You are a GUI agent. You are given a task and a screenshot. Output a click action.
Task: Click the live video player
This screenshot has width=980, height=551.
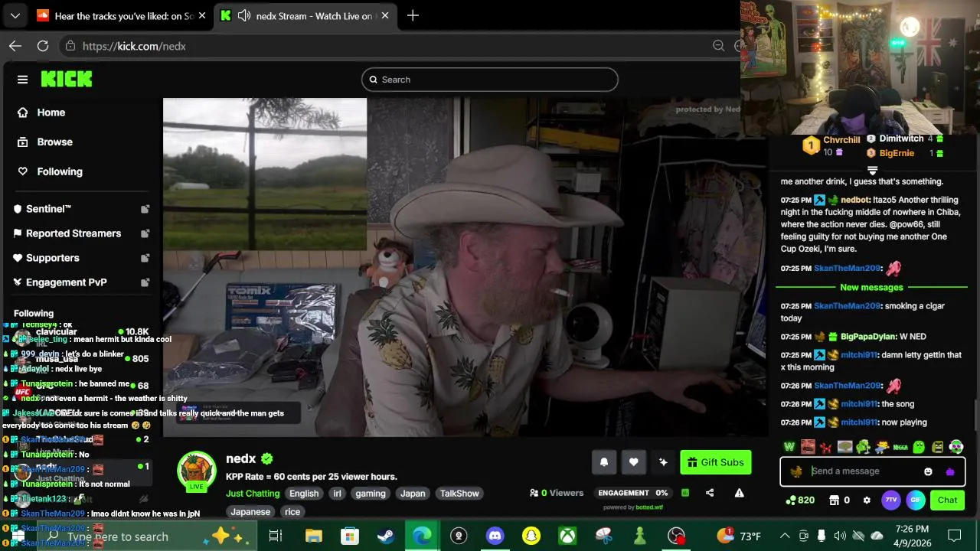click(465, 267)
